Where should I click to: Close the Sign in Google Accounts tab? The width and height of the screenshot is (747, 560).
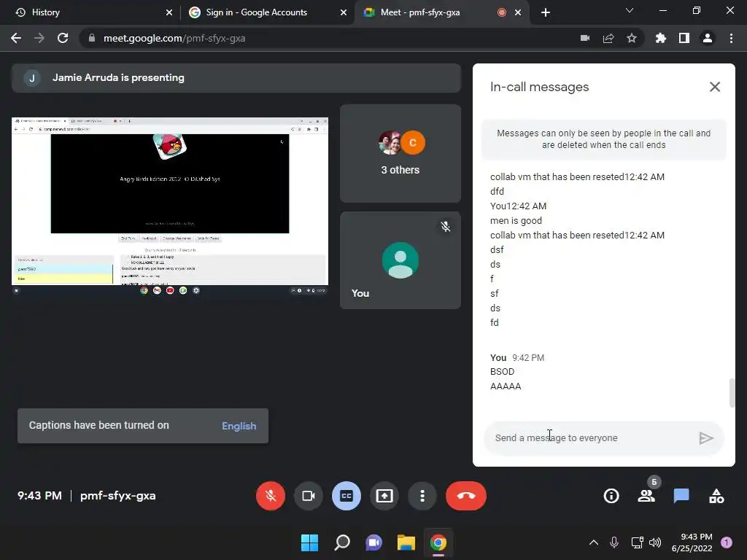(344, 12)
